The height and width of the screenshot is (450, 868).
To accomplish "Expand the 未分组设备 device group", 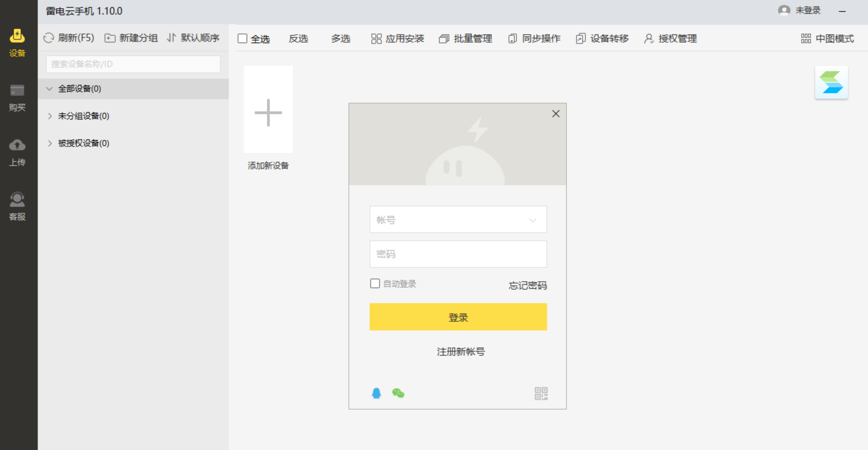I will 50,116.
